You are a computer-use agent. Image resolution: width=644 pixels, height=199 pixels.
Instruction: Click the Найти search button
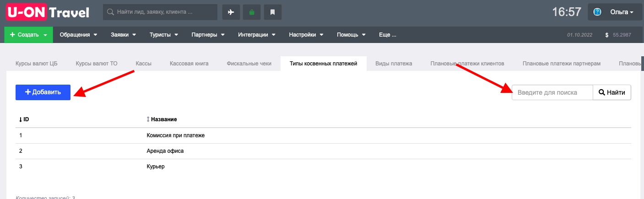612,92
